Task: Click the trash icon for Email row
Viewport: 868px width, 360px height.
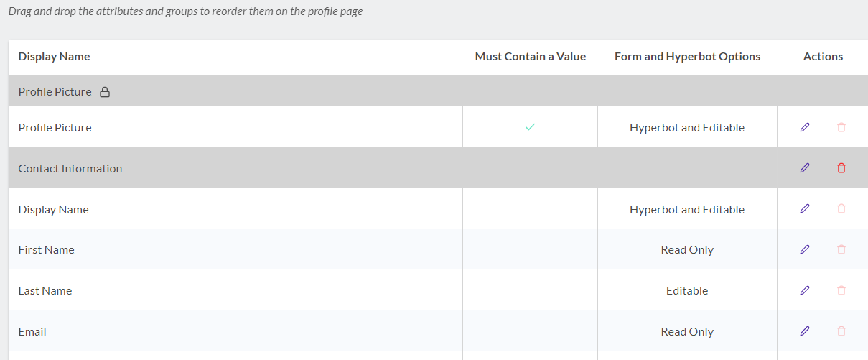Action: (841, 331)
